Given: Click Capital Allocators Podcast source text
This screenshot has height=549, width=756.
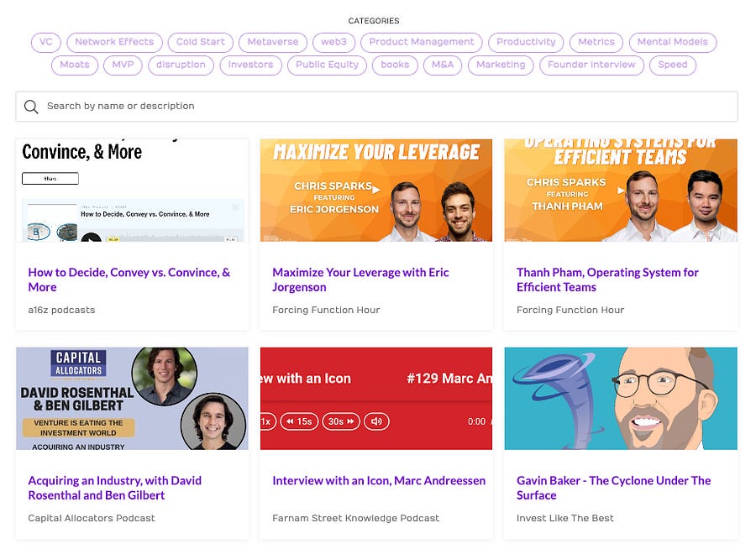Looking at the screenshot, I should click(x=92, y=518).
